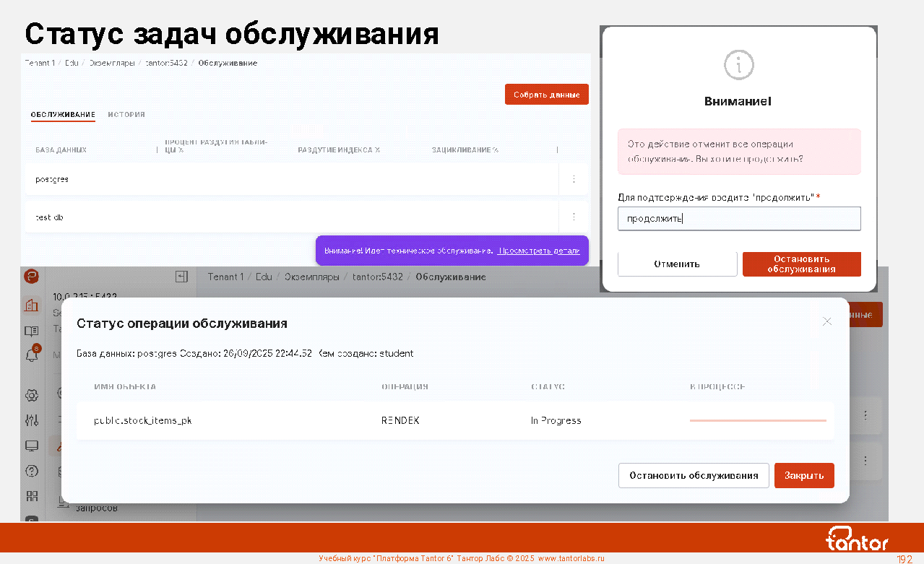Collapse the sidebar panel with arrow icon

click(181, 277)
